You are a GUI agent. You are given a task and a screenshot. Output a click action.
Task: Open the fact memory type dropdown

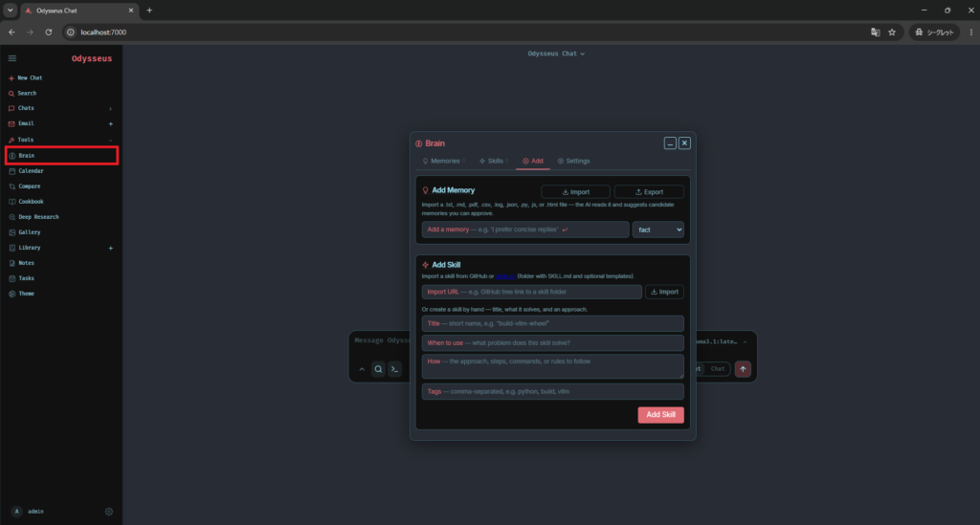658,230
